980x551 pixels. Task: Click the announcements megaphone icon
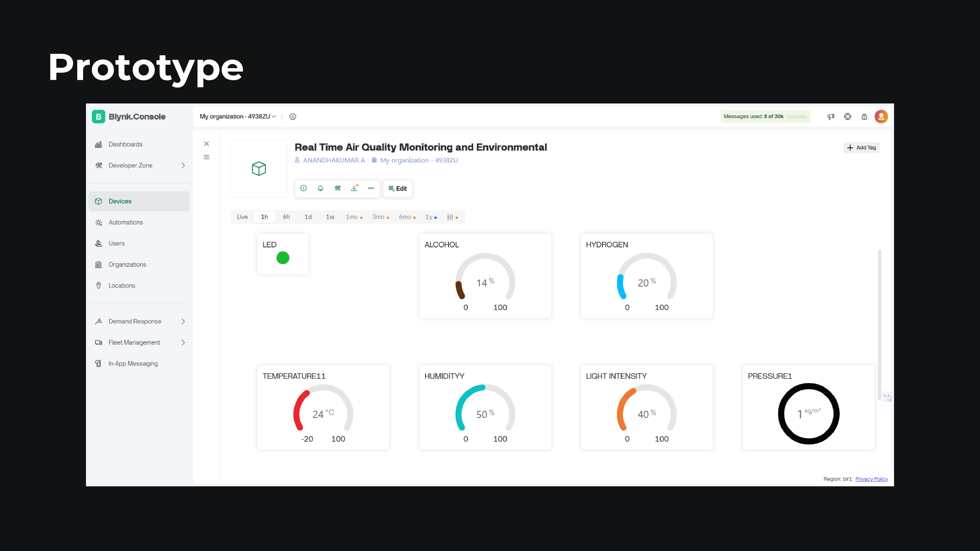click(x=831, y=117)
